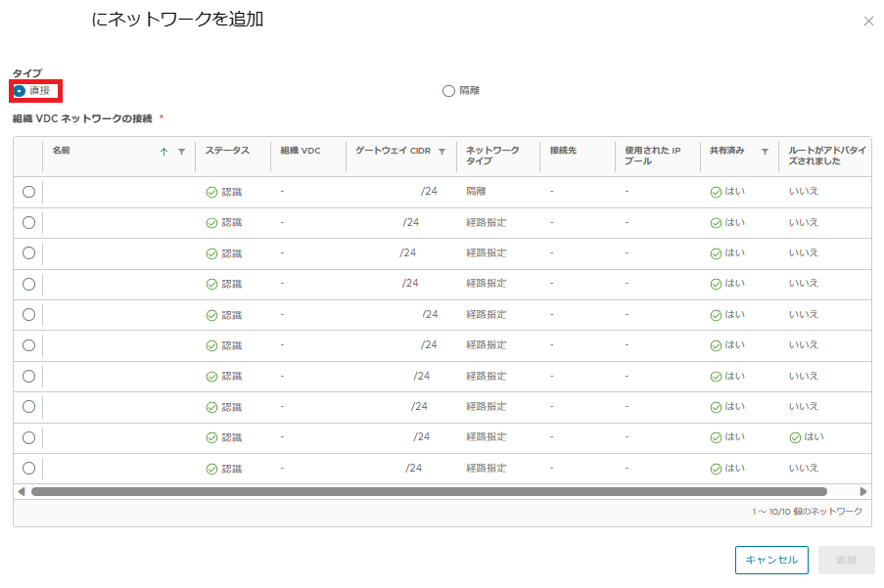Open the 共有済み column filter icon
The image size is (884, 588).
(x=765, y=152)
